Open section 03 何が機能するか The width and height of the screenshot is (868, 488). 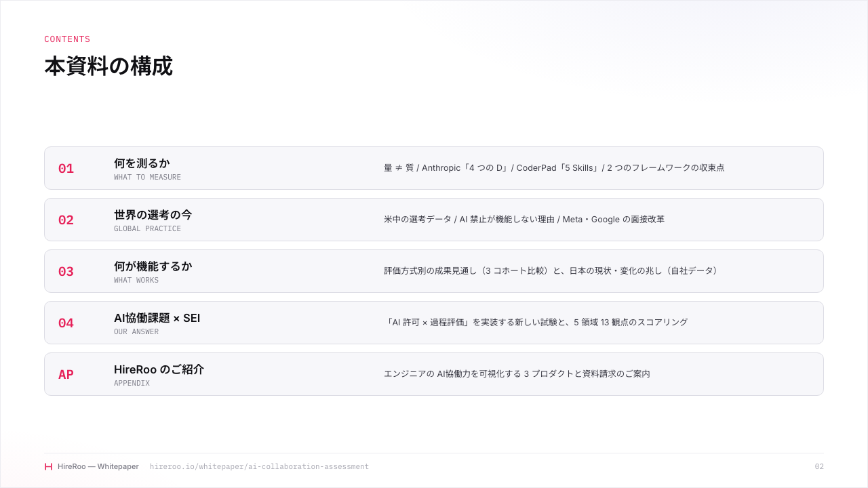(x=434, y=271)
